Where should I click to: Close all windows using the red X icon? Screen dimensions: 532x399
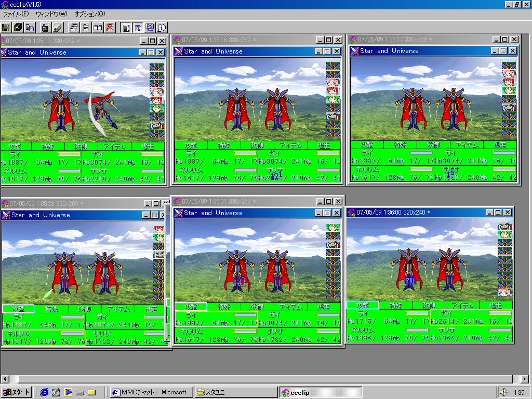[110, 28]
